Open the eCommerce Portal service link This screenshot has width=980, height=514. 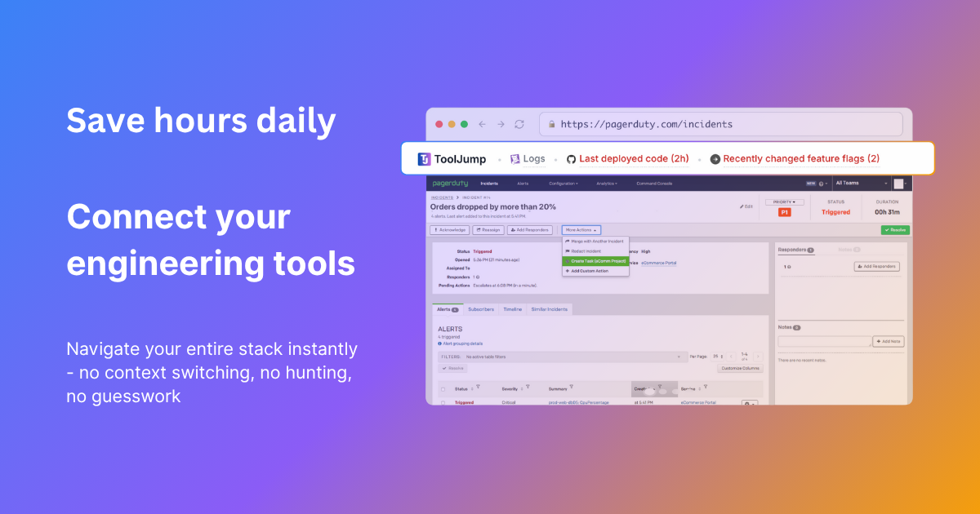(x=657, y=262)
